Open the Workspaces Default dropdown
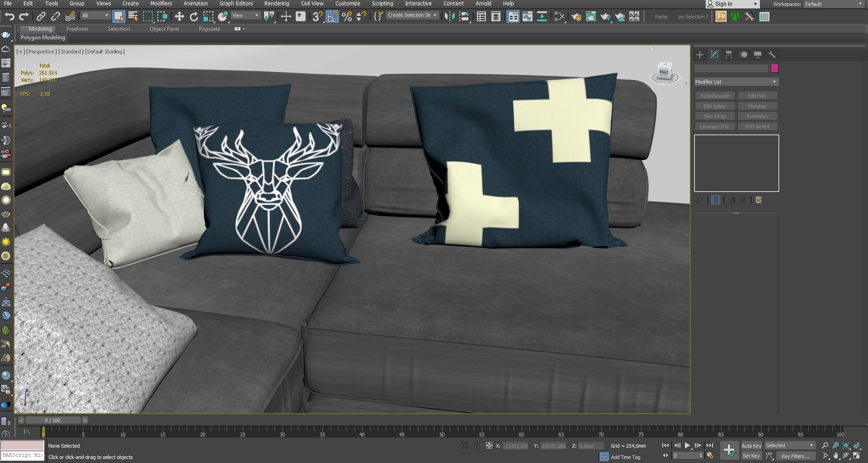Screen dimensions: 868x463 (x=833, y=4)
